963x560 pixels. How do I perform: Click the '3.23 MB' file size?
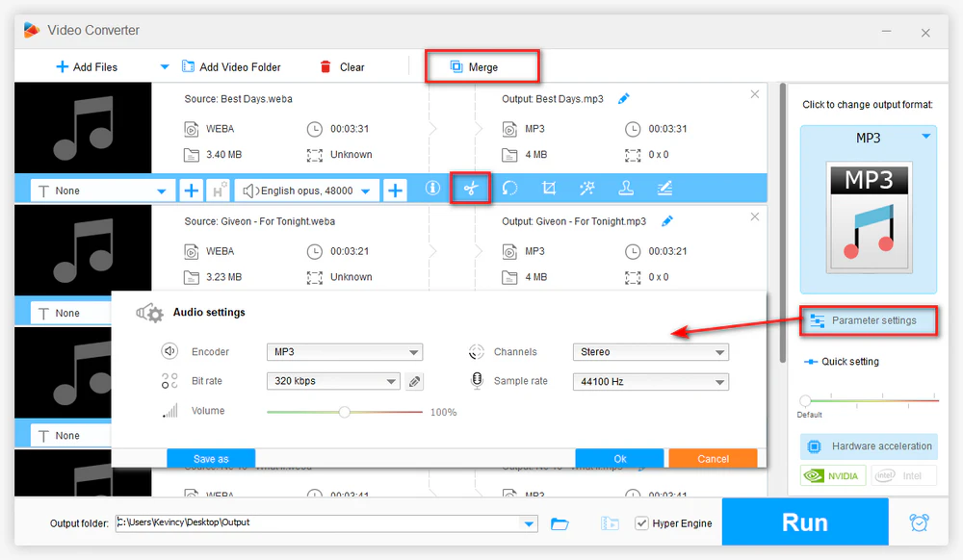pos(223,277)
